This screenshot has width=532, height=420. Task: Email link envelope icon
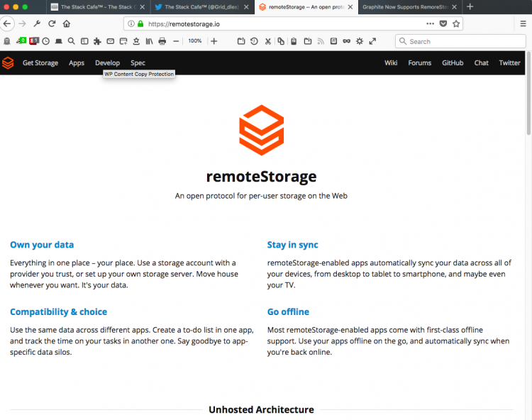[x=110, y=41]
